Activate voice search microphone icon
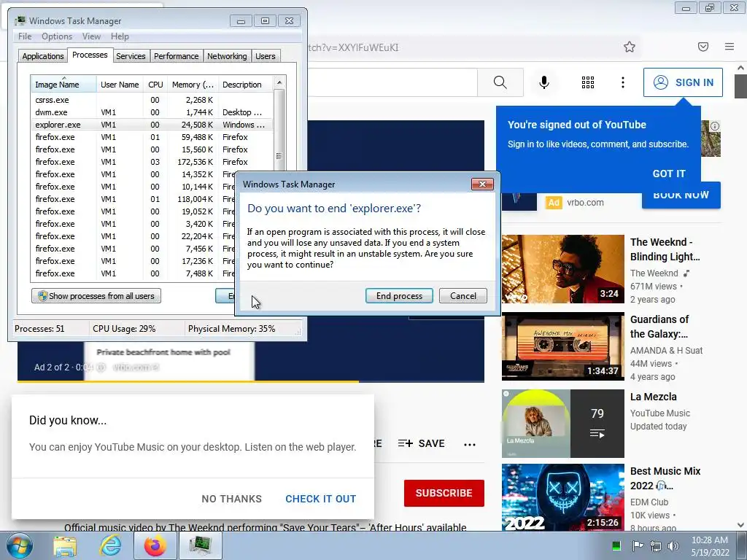The height and width of the screenshot is (560, 747). pos(544,82)
